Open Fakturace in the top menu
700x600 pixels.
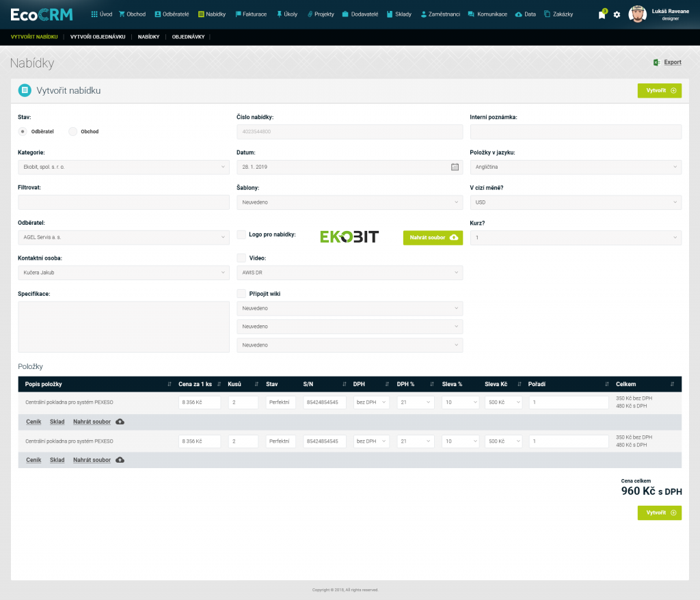251,14
